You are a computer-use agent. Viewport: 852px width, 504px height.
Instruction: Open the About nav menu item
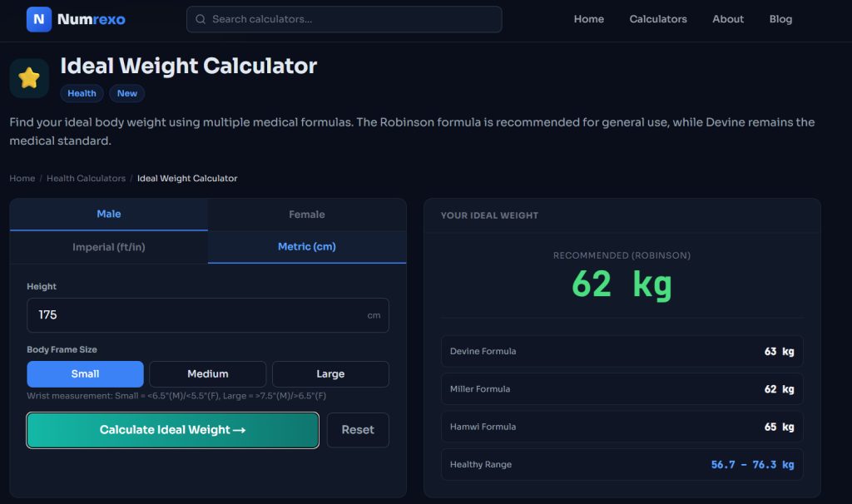[728, 19]
